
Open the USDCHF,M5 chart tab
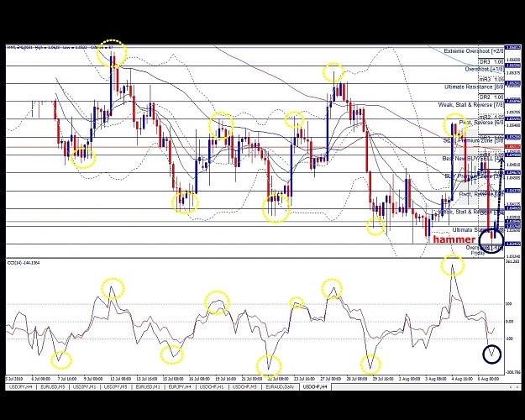[x=244, y=387]
